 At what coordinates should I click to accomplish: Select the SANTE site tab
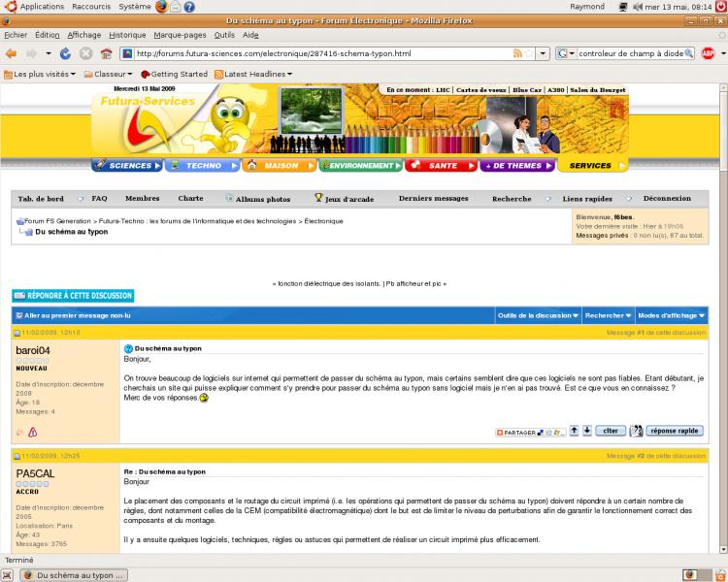(x=441, y=165)
